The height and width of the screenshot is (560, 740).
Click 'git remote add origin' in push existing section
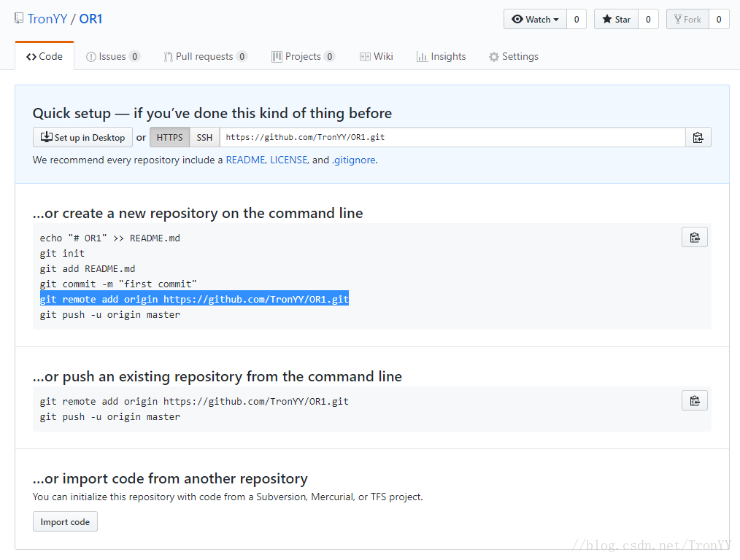click(194, 402)
